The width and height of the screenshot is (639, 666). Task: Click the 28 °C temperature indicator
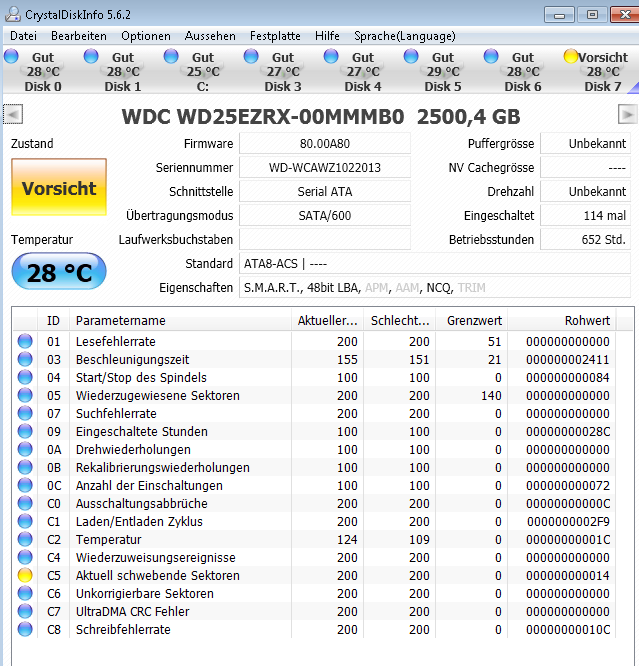(59, 271)
